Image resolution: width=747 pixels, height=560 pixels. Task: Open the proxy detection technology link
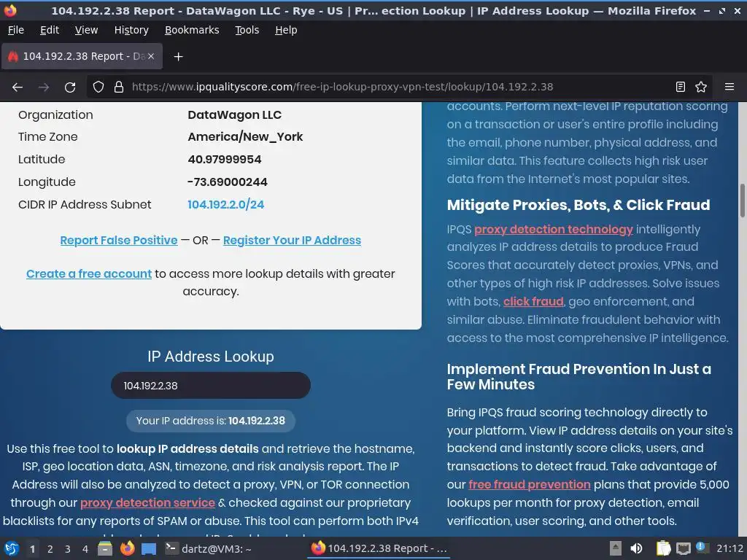click(554, 230)
